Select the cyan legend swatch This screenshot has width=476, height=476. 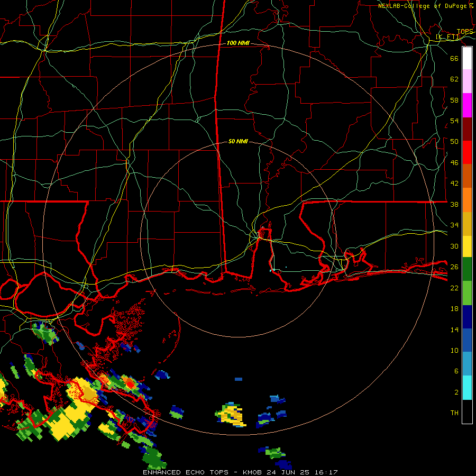(467, 388)
